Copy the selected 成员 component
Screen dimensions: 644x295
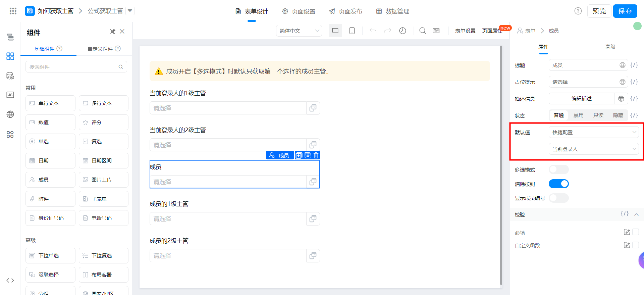(299, 155)
